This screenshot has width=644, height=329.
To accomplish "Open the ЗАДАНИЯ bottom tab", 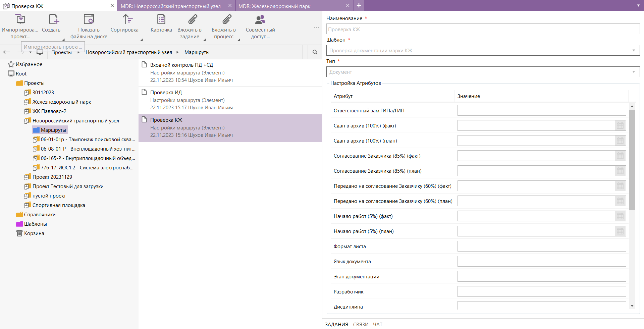I will click(x=336, y=325).
